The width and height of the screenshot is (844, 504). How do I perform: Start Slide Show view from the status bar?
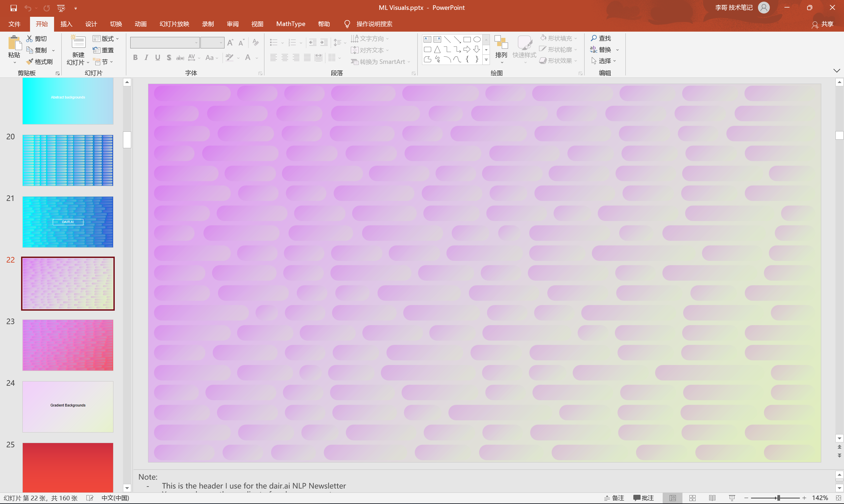click(x=732, y=498)
